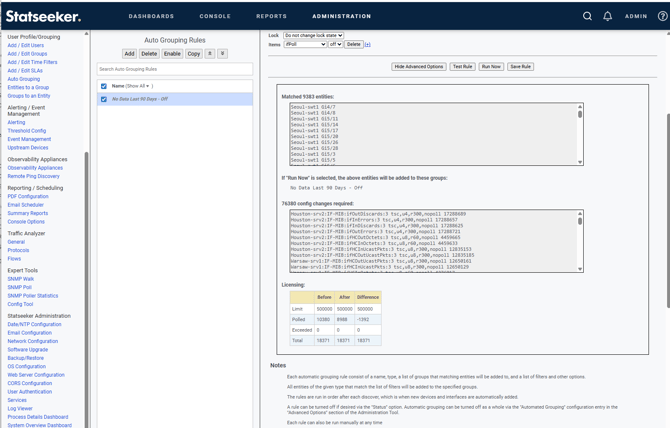Move rule down with arrow button
Screen dimensions: 670x428
pos(222,53)
